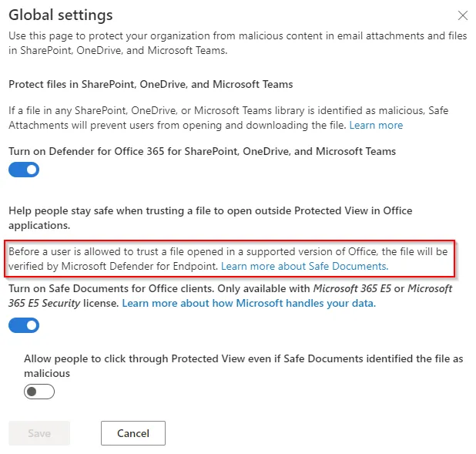
Task: Click 'Protect files in SharePoint, OneDrive, and Microsoft Teams' heading
Action: (150, 84)
